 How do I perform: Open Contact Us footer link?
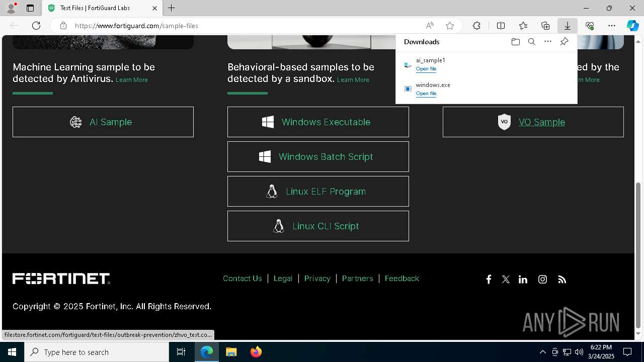pos(243,279)
